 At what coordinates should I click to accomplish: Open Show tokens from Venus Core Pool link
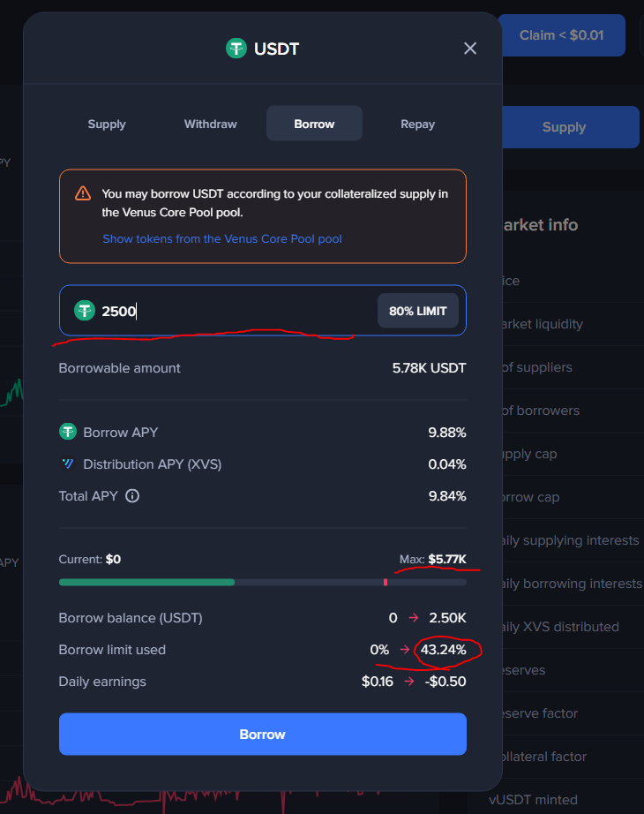(222, 238)
